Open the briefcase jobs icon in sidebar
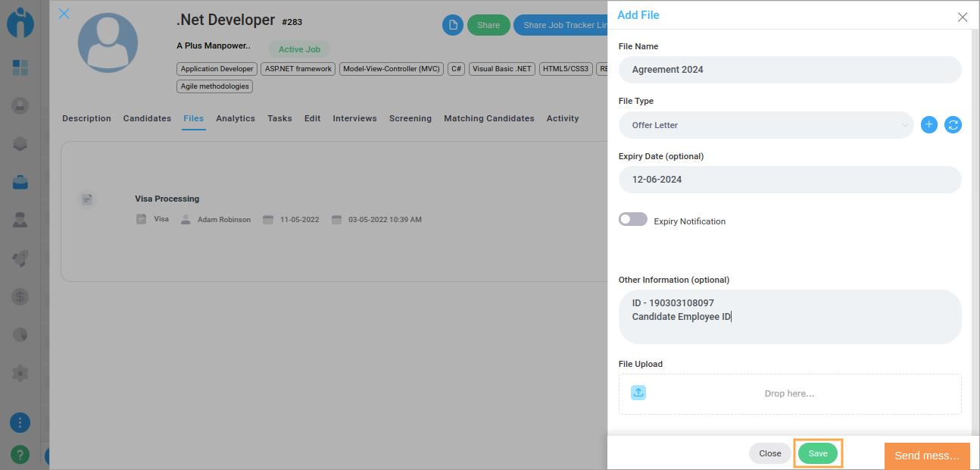Image resolution: width=980 pixels, height=470 pixels. (x=20, y=182)
